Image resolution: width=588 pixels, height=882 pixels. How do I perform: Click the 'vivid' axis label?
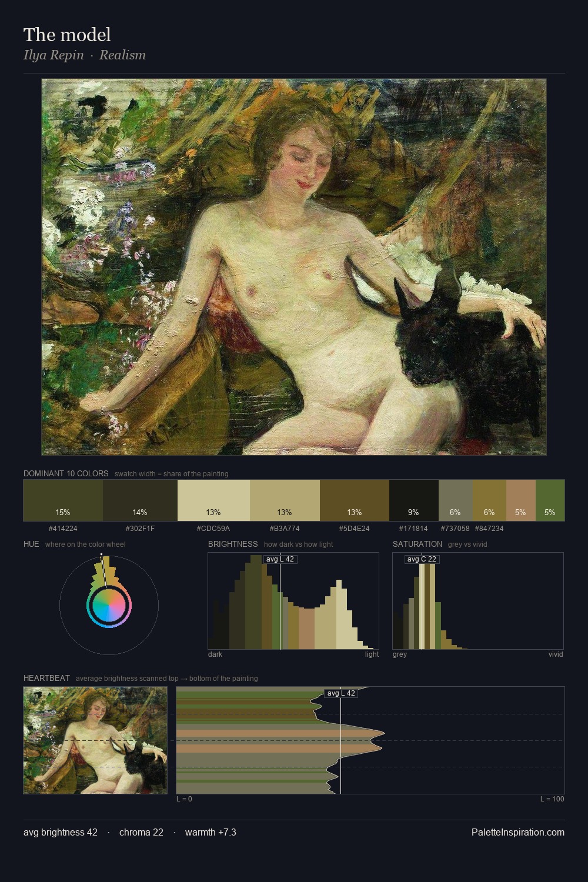[x=556, y=654]
